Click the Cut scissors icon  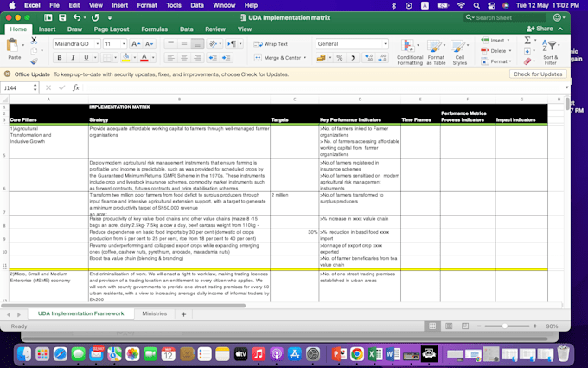(x=34, y=40)
